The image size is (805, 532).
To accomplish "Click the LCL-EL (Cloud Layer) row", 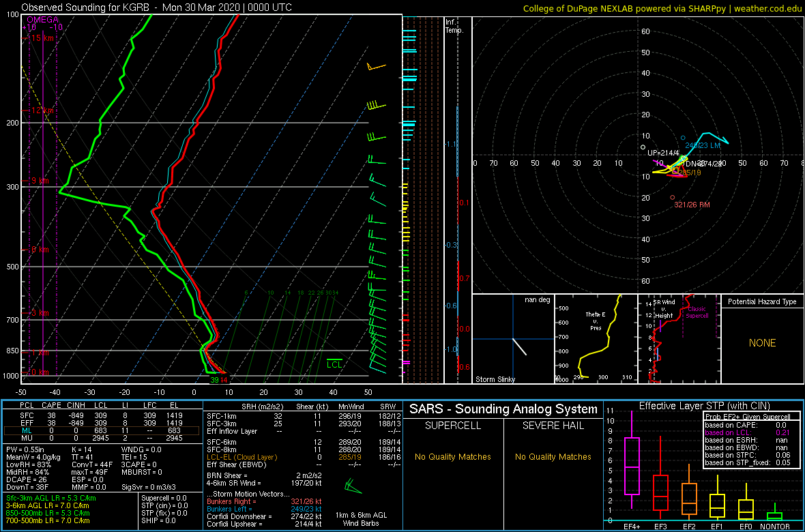I will click(x=303, y=456).
